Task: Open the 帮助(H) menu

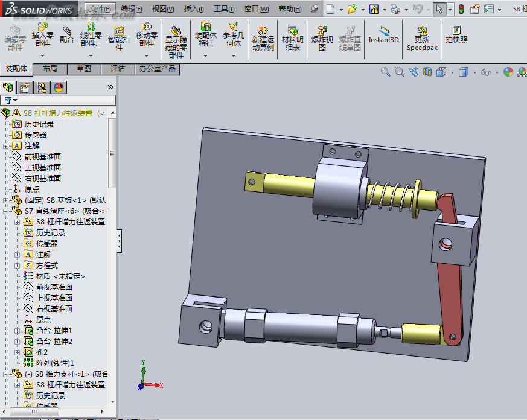Action: pyautogui.click(x=290, y=9)
